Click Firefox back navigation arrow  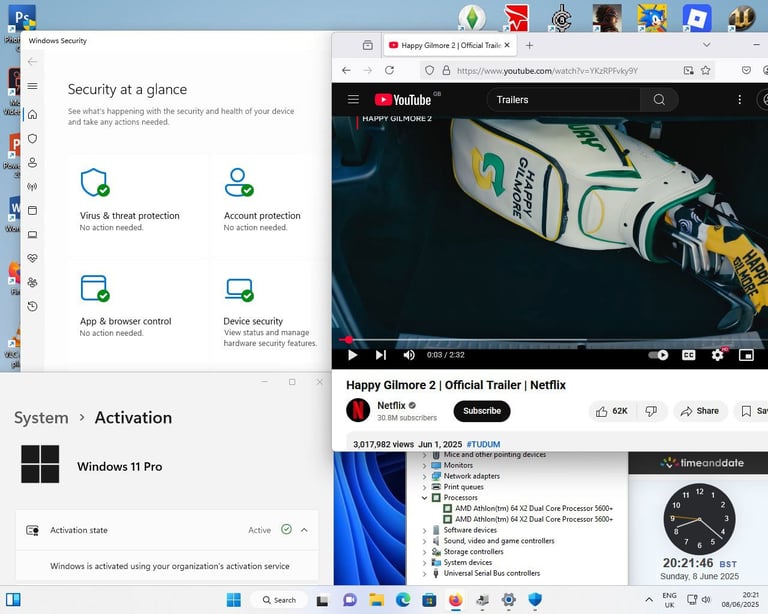tap(346, 71)
